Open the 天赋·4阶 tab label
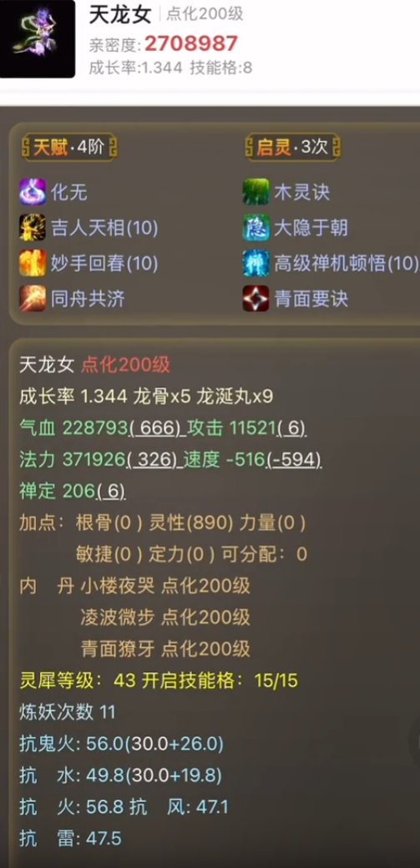 68,147
